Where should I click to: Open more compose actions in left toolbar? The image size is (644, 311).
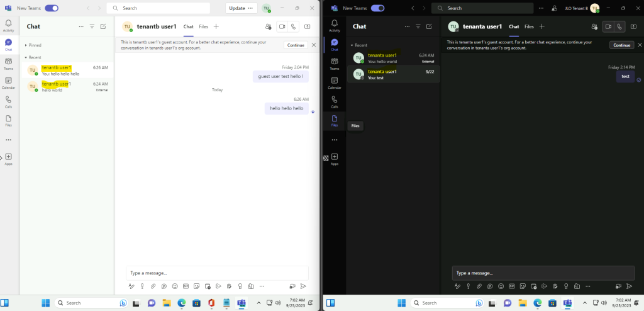tap(262, 286)
